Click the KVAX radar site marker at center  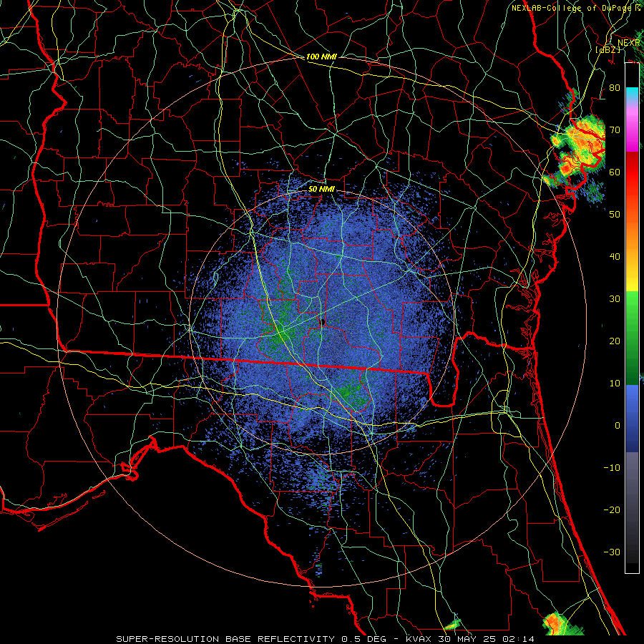[x=323, y=323]
